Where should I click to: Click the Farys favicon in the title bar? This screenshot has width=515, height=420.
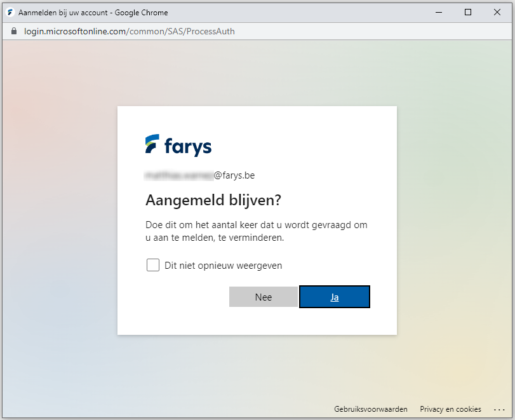point(10,13)
